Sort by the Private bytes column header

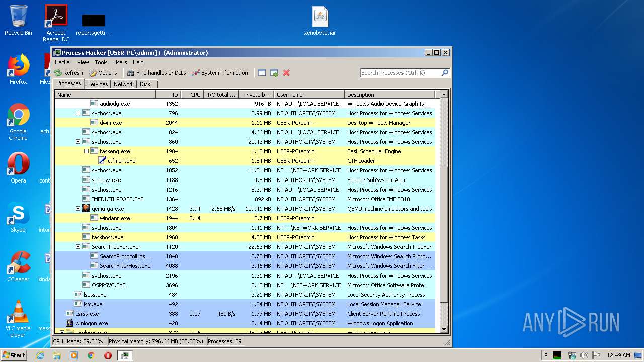[256, 95]
